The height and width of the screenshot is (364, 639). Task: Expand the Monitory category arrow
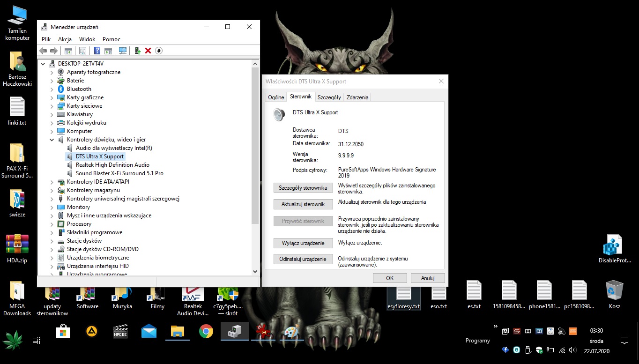tap(52, 207)
